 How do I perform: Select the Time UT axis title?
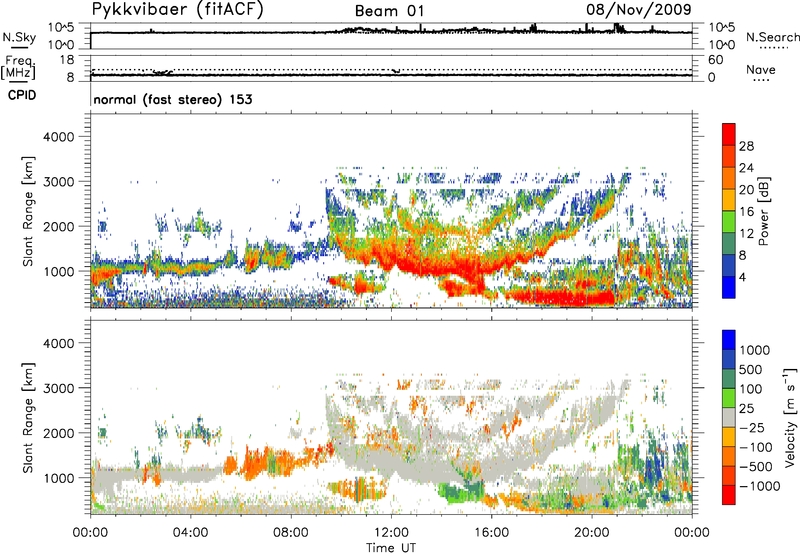click(x=391, y=547)
